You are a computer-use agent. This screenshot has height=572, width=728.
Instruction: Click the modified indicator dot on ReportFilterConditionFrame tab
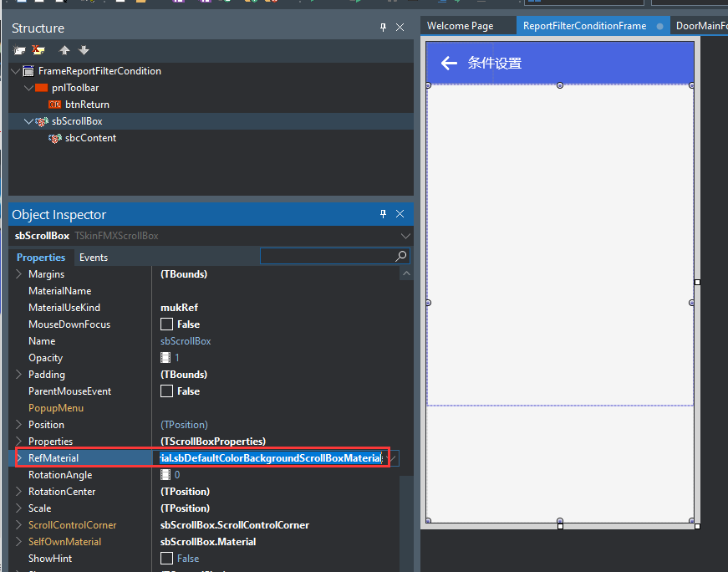[659, 27]
